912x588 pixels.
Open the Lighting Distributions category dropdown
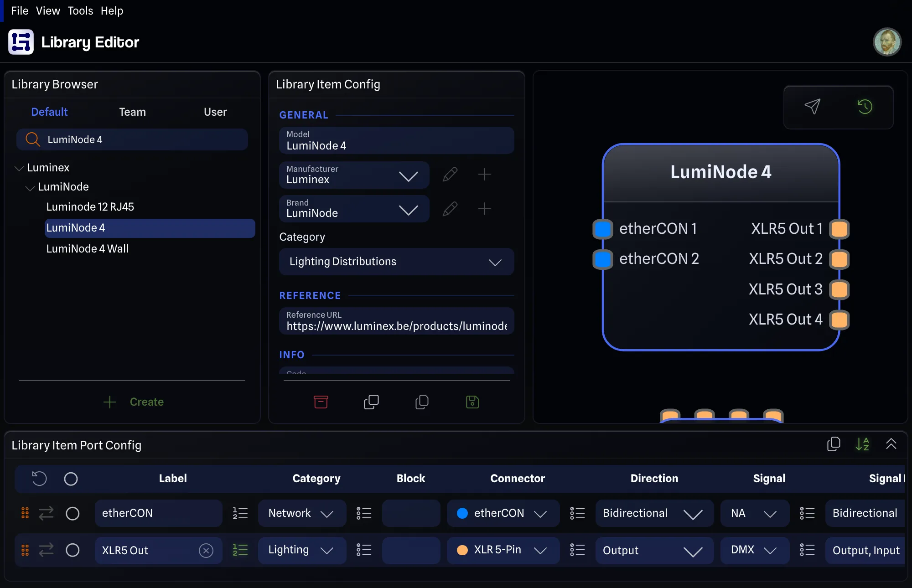(x=397, y=262)
